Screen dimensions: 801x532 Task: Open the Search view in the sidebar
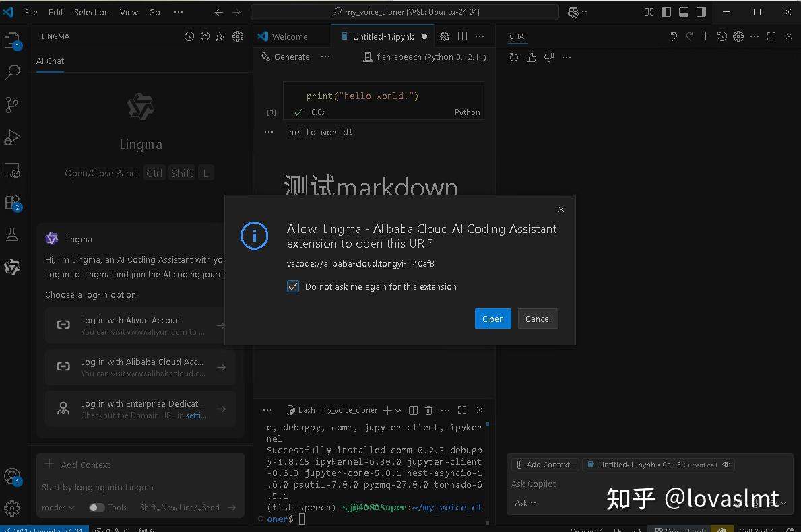click(x=13, y=72)
